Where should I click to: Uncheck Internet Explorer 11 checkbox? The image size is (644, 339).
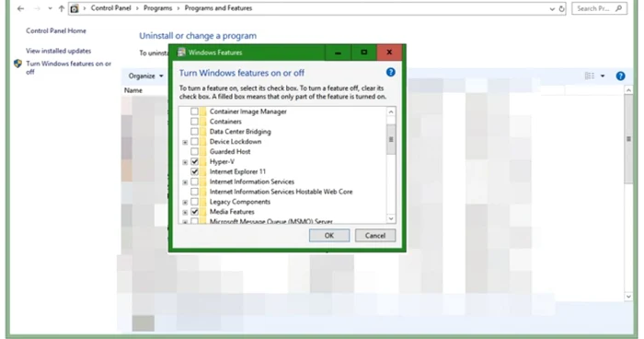click(195, 171)
